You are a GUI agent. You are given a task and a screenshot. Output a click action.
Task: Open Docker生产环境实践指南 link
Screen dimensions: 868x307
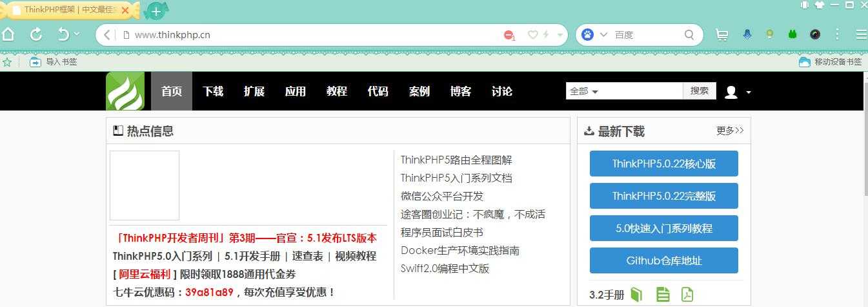[460, 250]
